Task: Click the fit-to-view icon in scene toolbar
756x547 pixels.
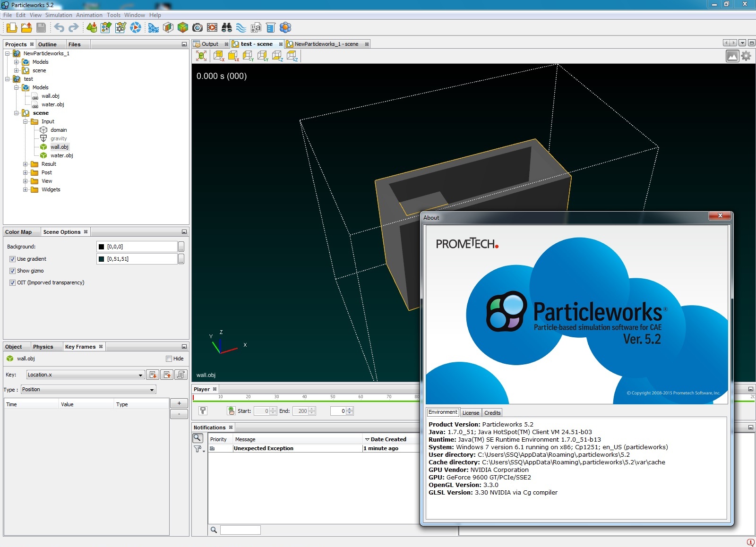Action: pyautogui.click(x=201, y=56)
